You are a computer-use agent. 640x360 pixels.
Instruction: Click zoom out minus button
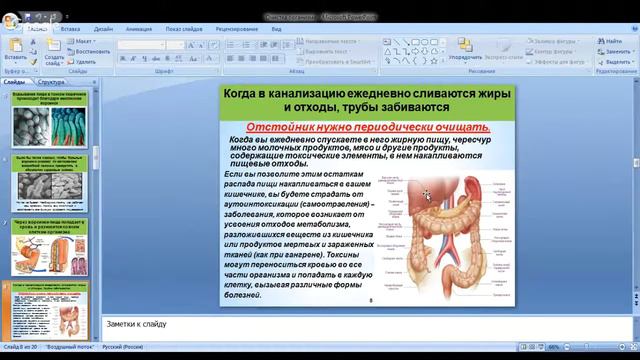pos(567,347)
